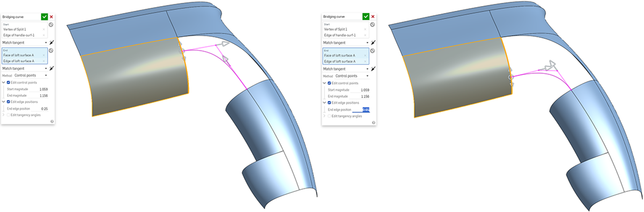The height and width of the screenshot is (212, 644).
Task: Remove Vertex of Split 1 in right dialog
Action: [365, 29]
